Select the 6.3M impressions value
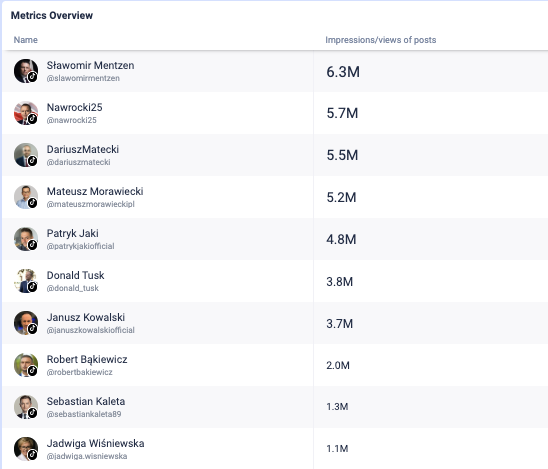This screenshot has height=469, width=548. 343,72
